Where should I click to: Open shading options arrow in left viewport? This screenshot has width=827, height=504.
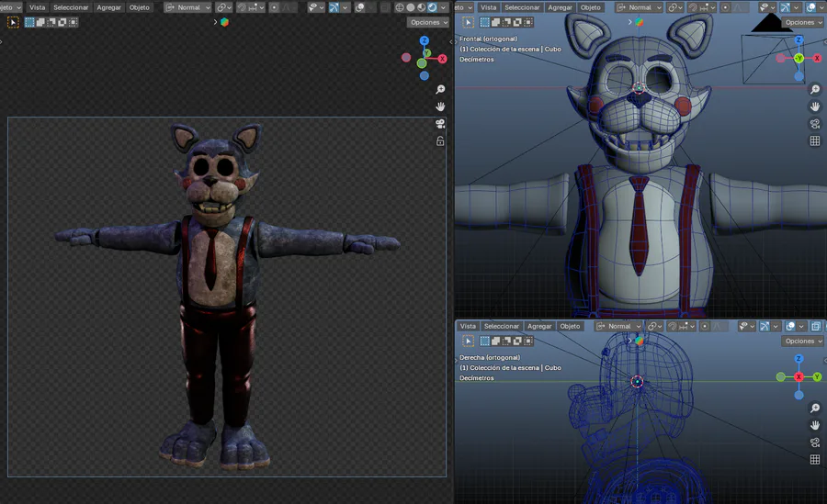point(444,7)
